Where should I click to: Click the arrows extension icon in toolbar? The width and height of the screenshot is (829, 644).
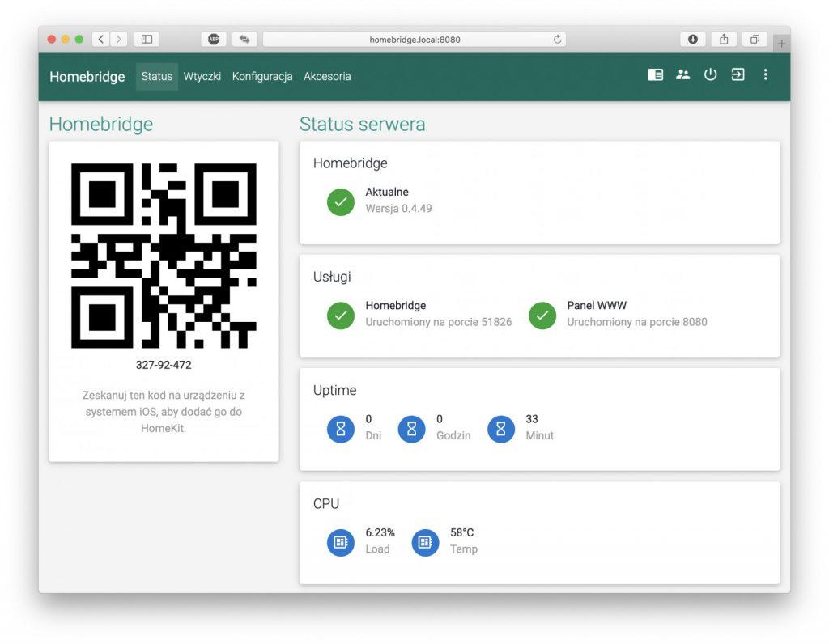244,39
